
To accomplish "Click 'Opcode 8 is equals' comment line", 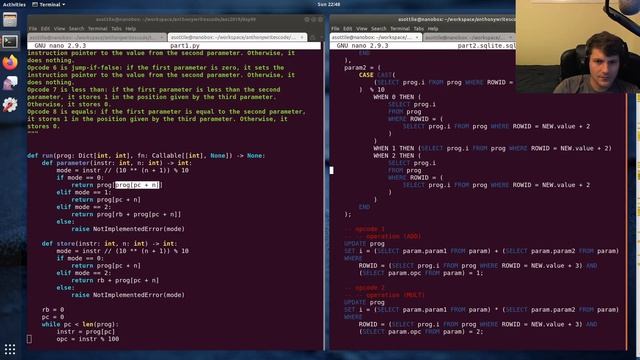I will pyautogui.click(x=166, y=111).
